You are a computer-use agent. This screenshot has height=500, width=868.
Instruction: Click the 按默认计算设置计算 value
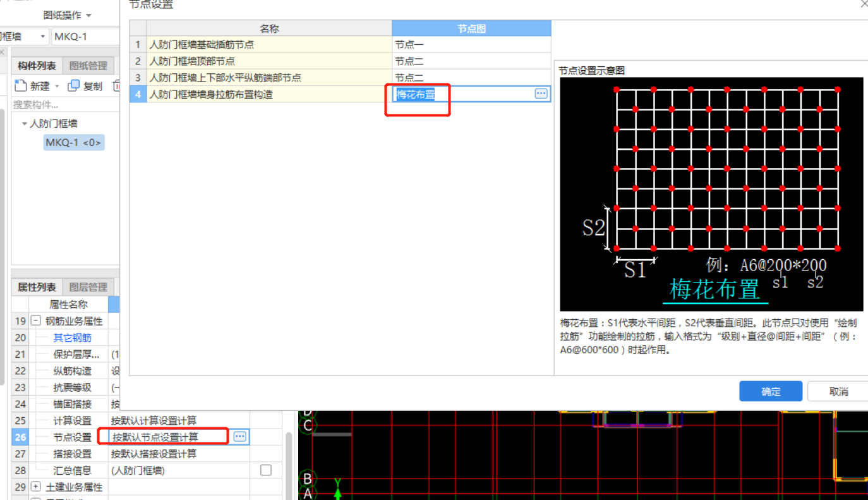click(154, 420)
